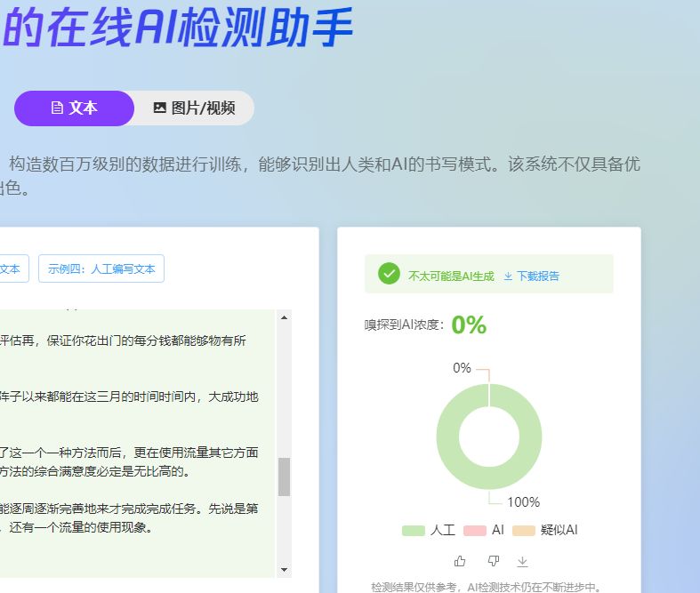Screen dimensions: 700x593
Task: Click the image icon in the 图片/视频 tab
Action: (x=160, y=108)
